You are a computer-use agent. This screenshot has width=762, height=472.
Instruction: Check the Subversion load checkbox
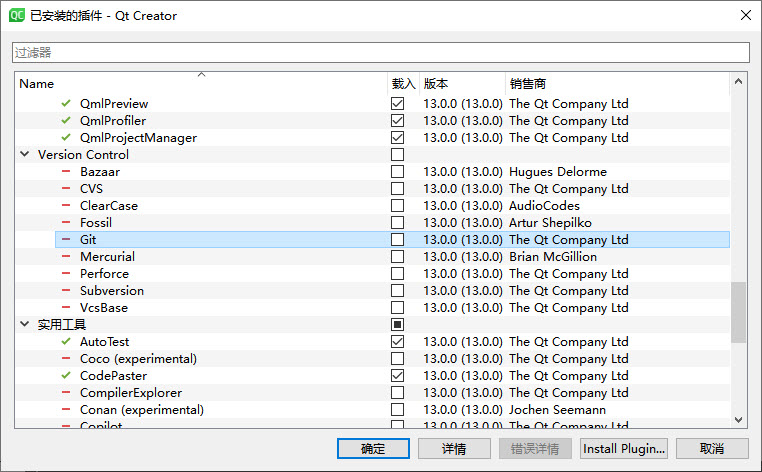click(x=398, y=291)
